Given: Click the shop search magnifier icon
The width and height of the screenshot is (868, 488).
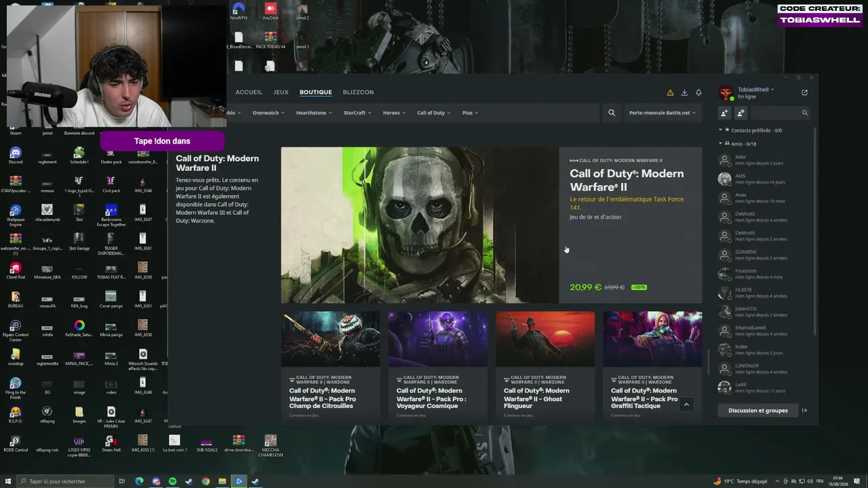Looking at the screenshot, I should (x=612, y=113).
